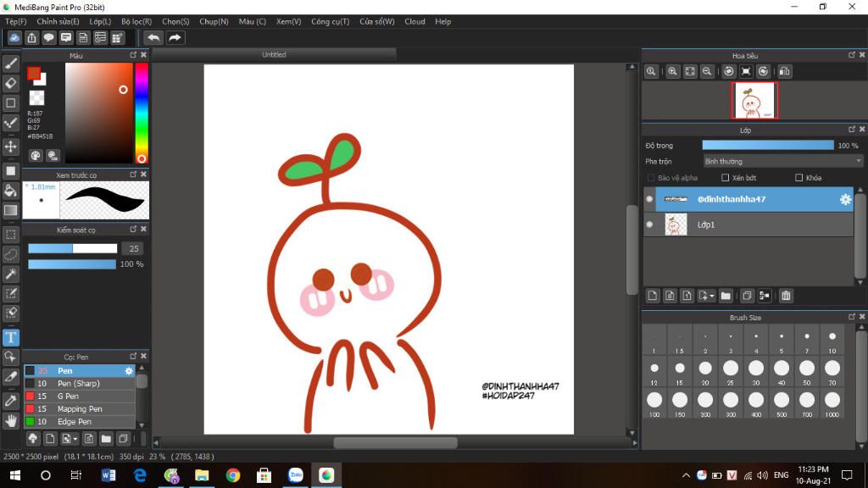Zoom in using navigator magnifier plus

click(672, 72)
